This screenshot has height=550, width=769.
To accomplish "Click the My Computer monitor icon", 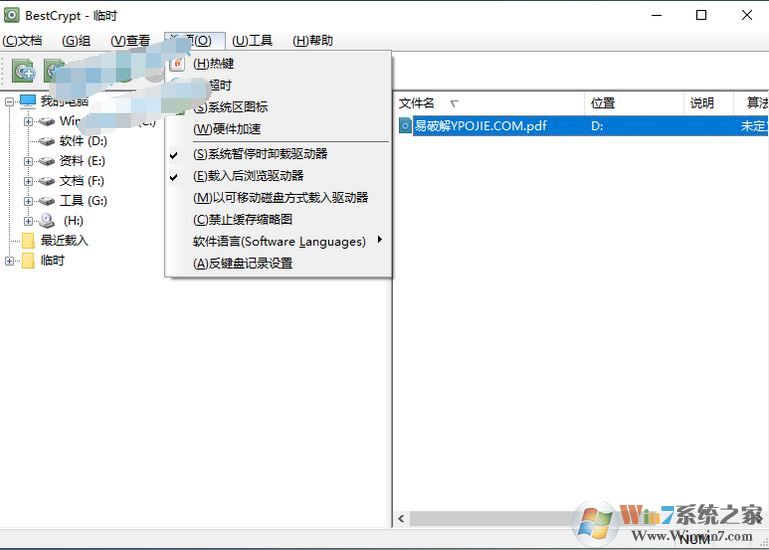I will click(x=28, y=102).
